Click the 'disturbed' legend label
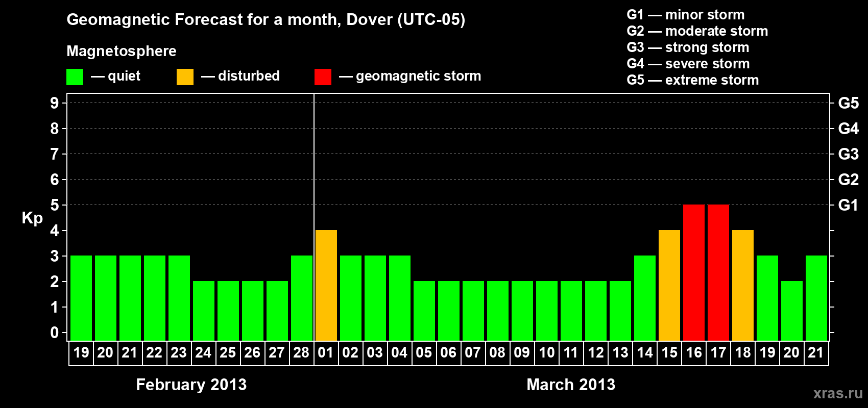 (x=249, y=76)
